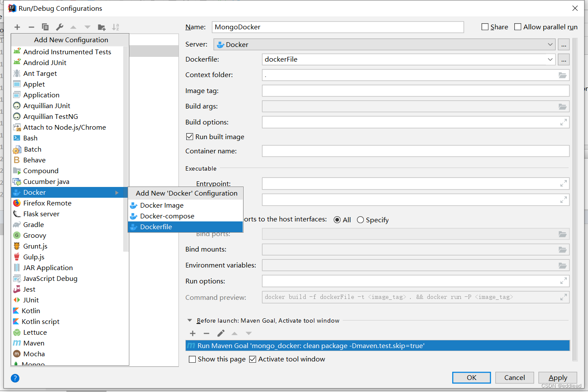
Task: Click configuration list scrollbar
Action: 126,149
